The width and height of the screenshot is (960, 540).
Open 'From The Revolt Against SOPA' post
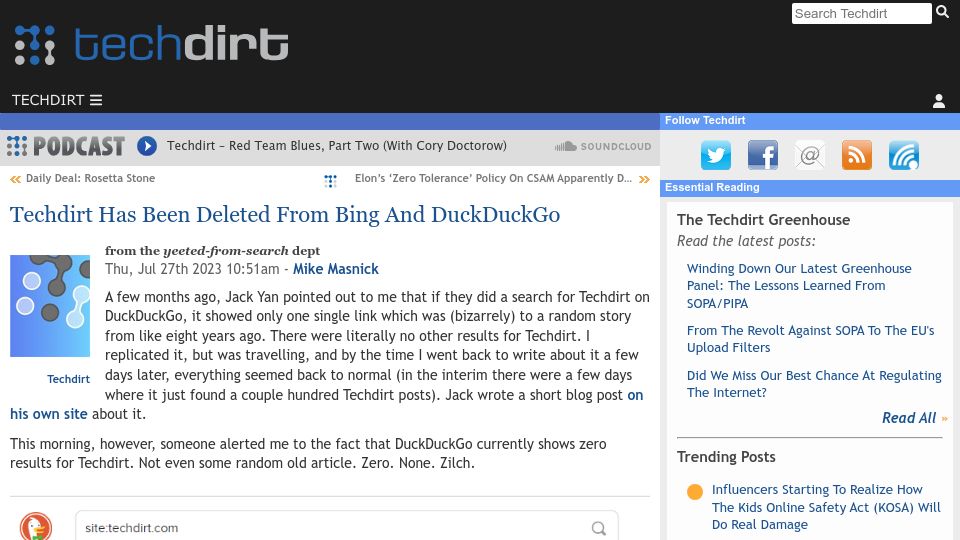click(x=811, y=339)
